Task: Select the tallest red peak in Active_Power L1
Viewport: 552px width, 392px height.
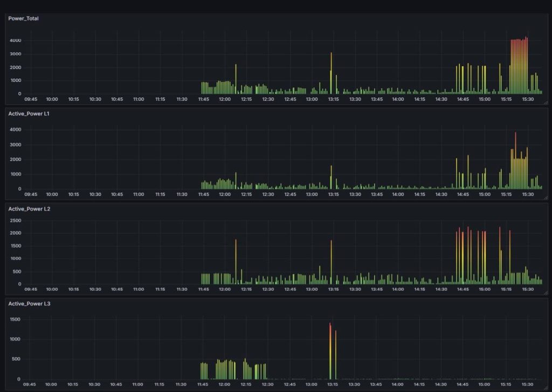Action: point(515,159)
